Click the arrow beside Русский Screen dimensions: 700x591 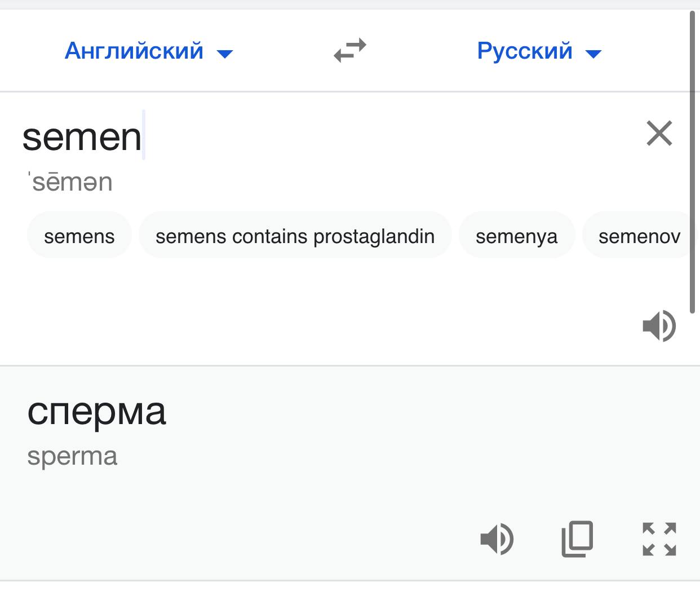[593, 54]
